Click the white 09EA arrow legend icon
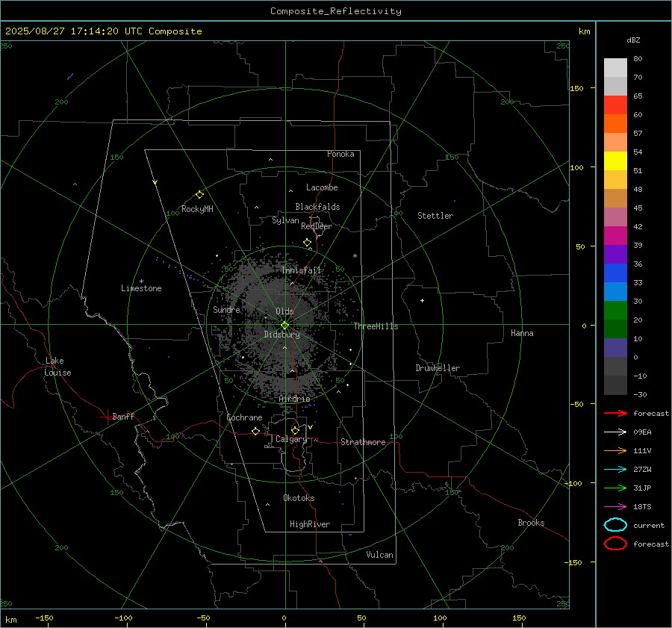Screen dimensions: 672x628 point(615,432)
